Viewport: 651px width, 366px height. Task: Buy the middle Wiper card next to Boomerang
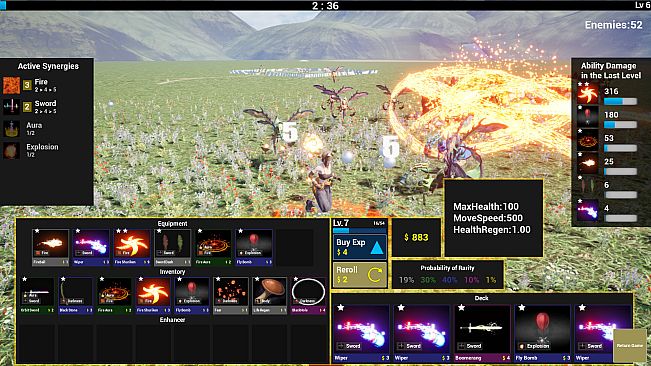tap(422, 333)
